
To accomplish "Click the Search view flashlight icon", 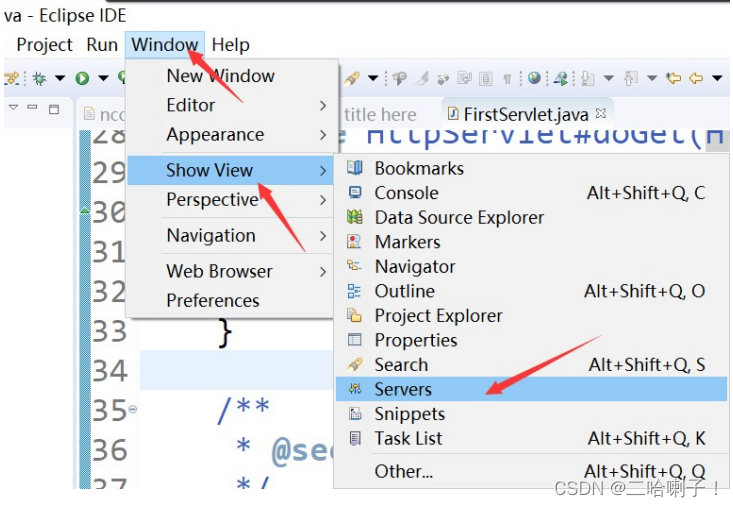I will [354, 364].
